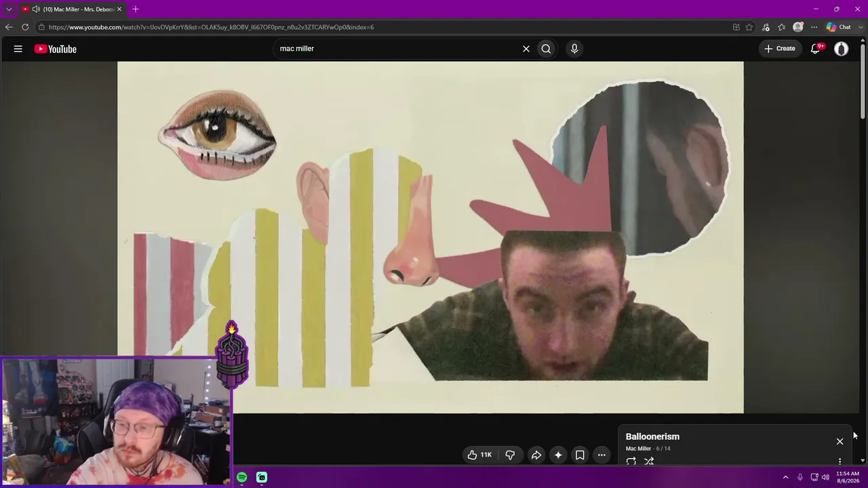Like the video with 11K likes

(479, 455)
